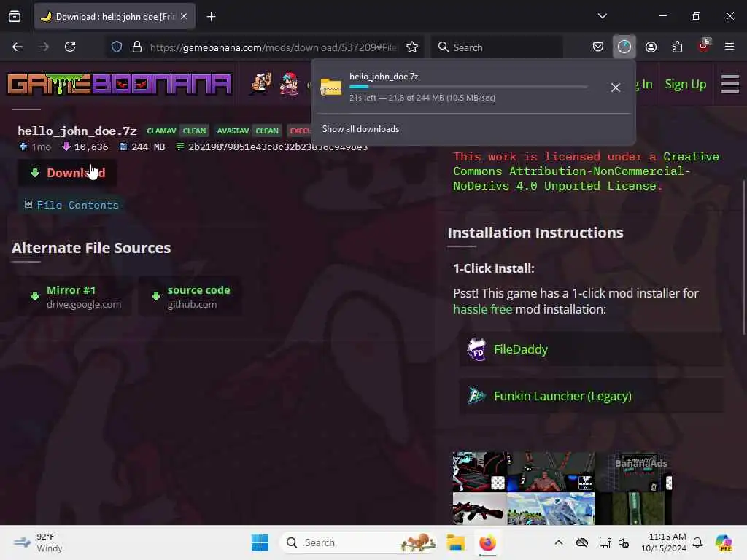Click the hello_john_doe.7z file name heading
The image size is (747, 560).
77,131
